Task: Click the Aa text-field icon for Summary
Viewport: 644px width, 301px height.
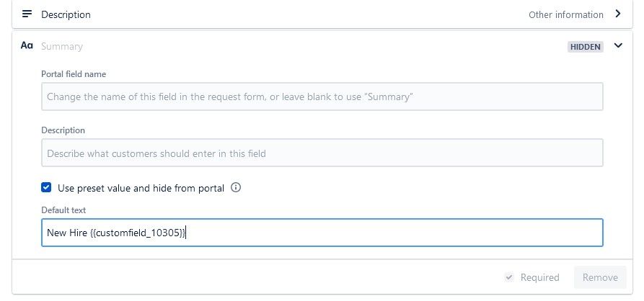Action: (x=27, y=45)
